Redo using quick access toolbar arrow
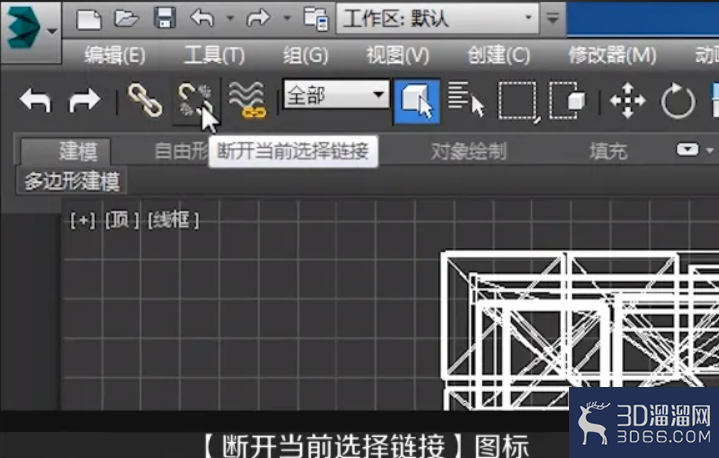The height and width of the screenshot is (458, 719). pyautogui.click(x=258, y=18)
